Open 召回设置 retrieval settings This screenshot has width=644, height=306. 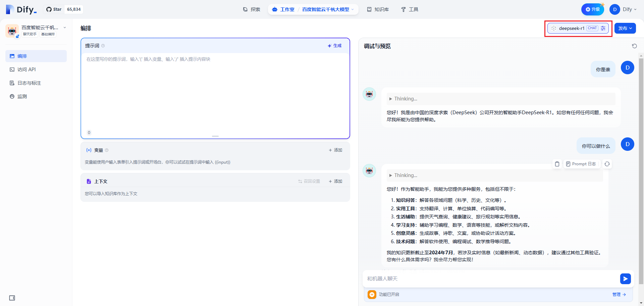pos(309,181)
